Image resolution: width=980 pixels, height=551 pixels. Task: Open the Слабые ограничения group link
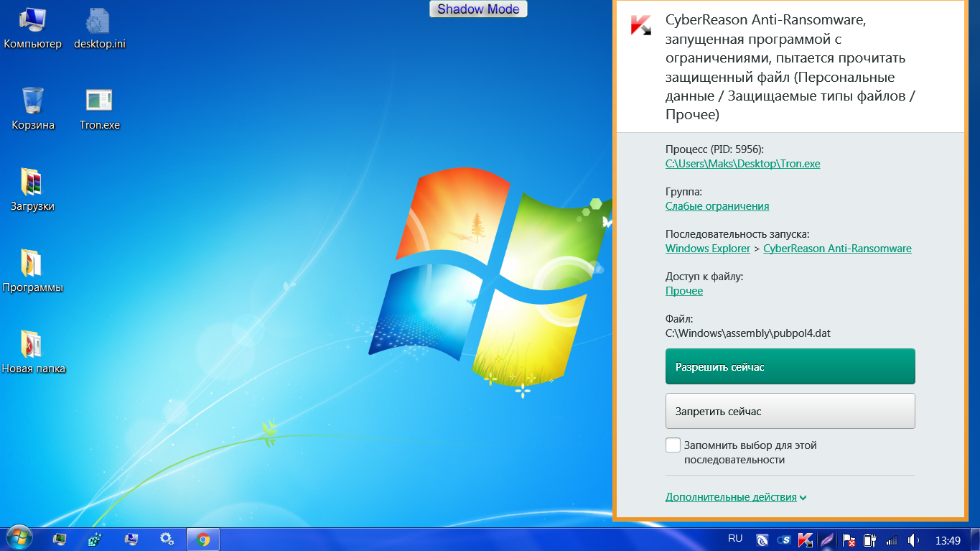pos(717,206)
